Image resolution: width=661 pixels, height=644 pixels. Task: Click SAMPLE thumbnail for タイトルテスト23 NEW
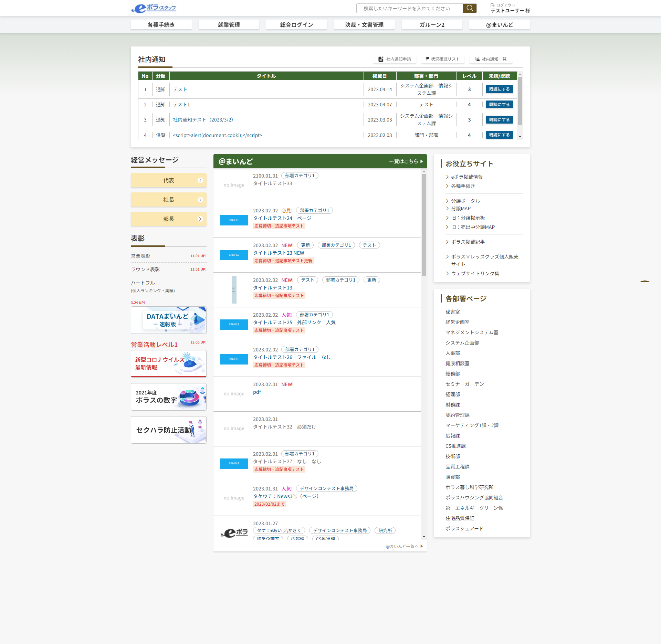click(x=234, y=255)
